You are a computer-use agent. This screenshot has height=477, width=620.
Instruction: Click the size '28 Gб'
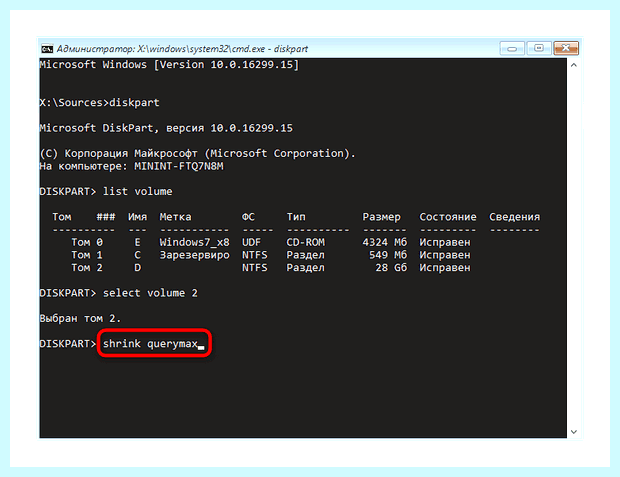391,267
